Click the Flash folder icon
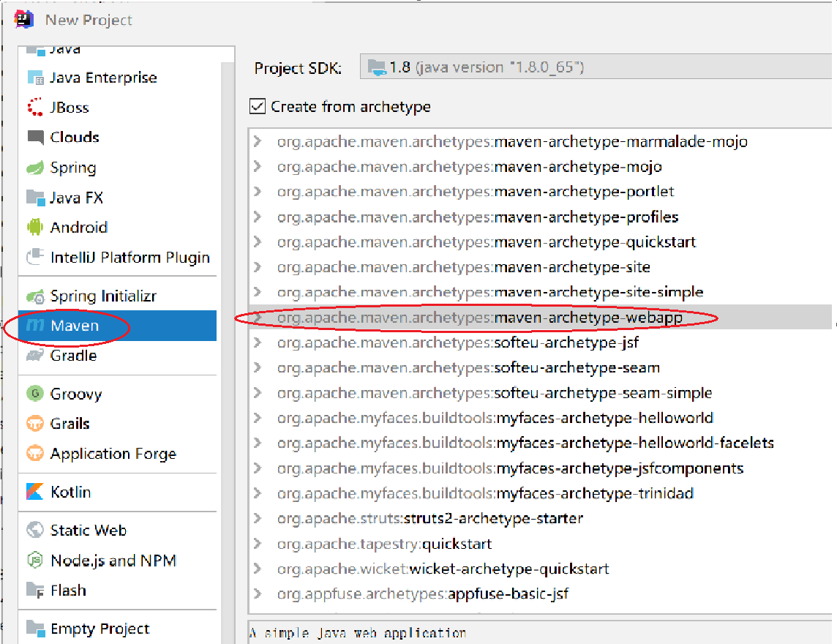This screenshot has width=837, height=644. pyautogui.click(x=35, y=590)
